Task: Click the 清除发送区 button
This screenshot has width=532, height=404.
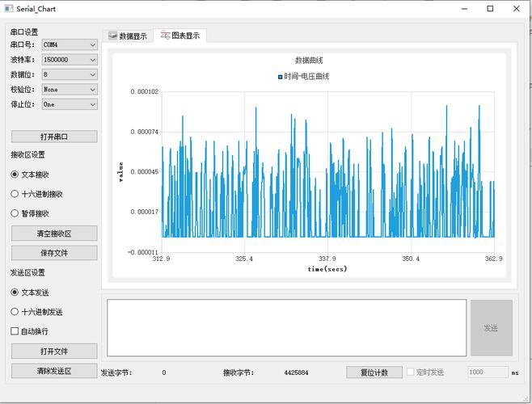Action: click(54, 371)
